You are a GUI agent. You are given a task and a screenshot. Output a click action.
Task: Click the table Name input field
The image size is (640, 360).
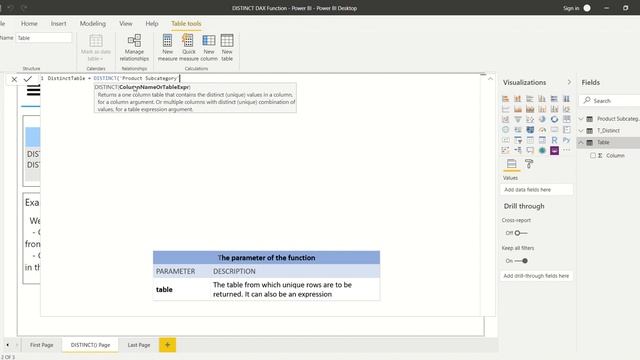click(44, 38)
